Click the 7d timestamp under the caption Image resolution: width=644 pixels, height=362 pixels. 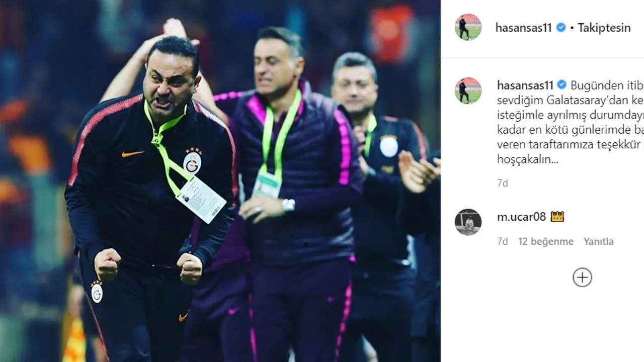[x=503, y=183]
